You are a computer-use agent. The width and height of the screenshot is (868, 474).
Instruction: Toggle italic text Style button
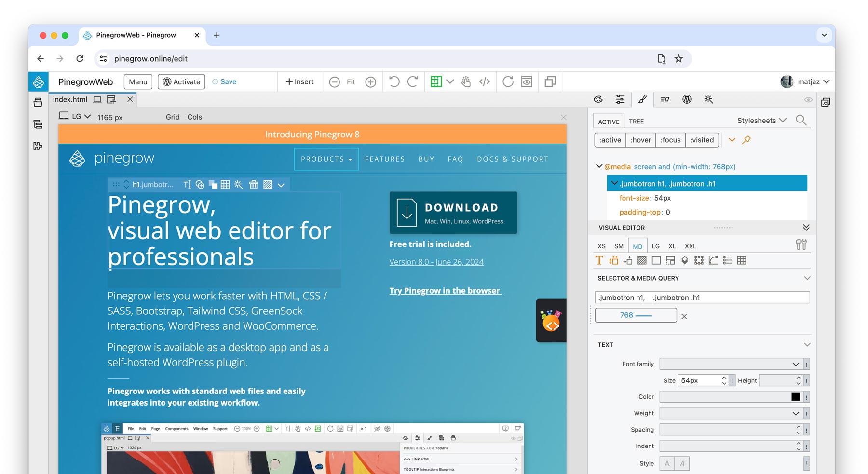pyautogui.click(x=682, y=463)
